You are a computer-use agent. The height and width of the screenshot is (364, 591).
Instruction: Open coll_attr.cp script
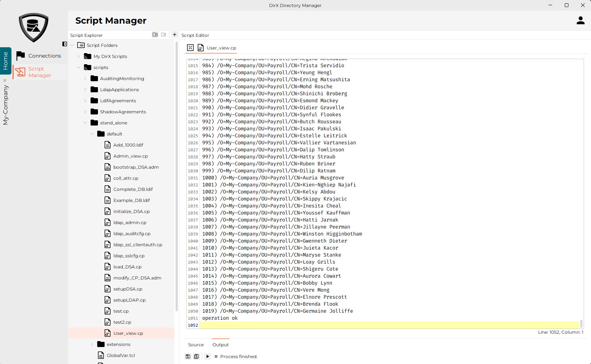126,178
